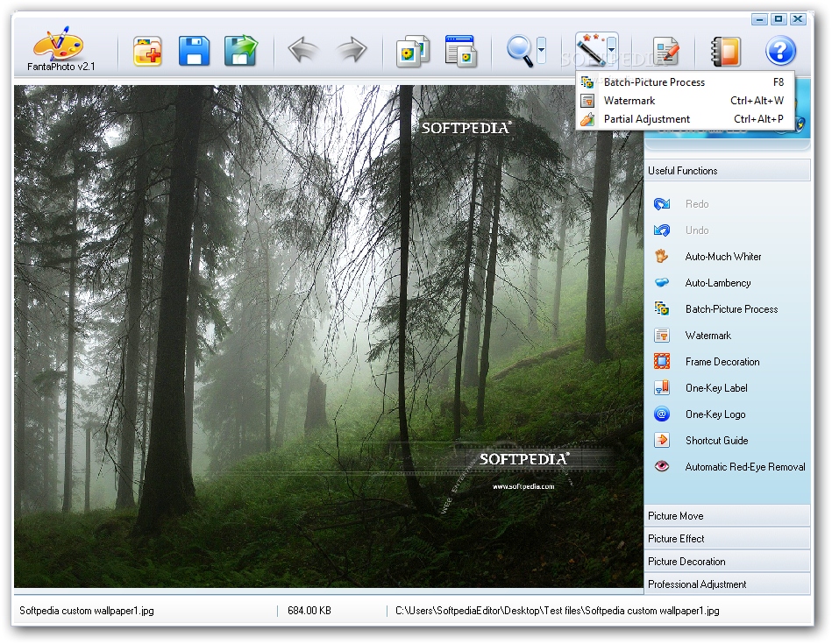Viewport: 832px width, 644px height.
Task: Click the One-Key Label icon
Action: point(662,388)
